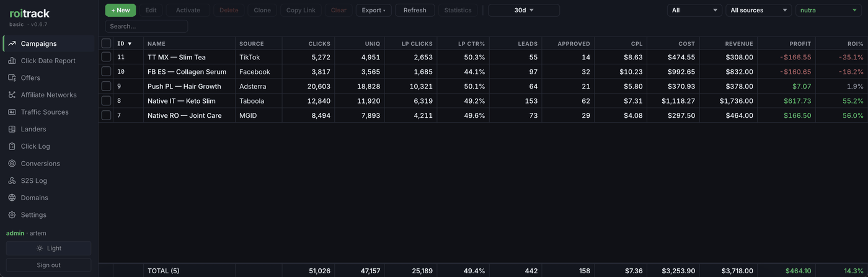Click the sun icon on Light button
The image size is (868, 277).
coord(40,248)
